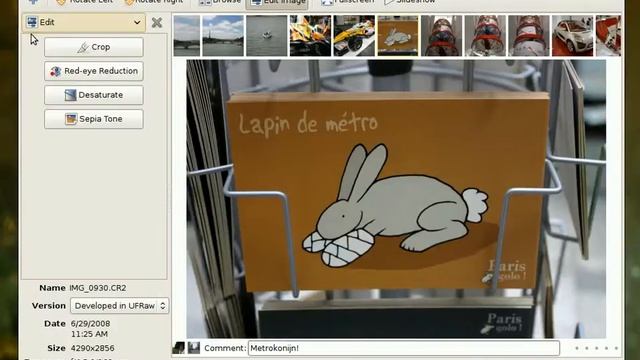Select the rabbit postcard thumbnail
The height and width of the screenshot is (360, 640).
coord(398,36)
